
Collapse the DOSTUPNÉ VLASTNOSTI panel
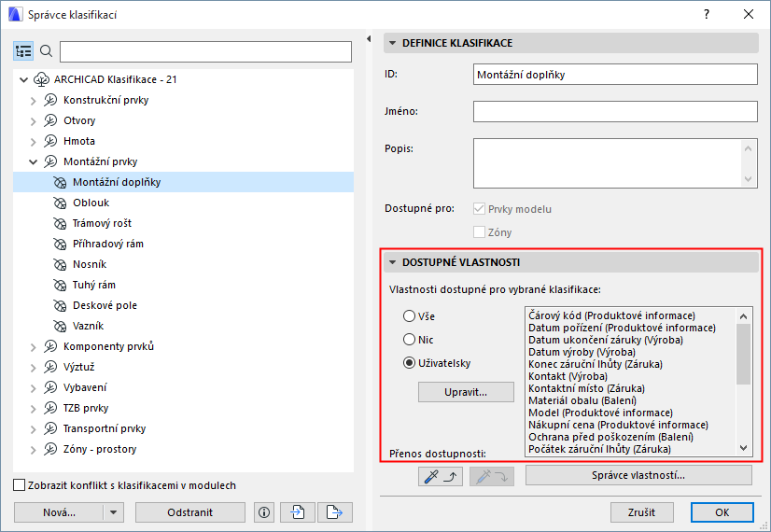pos(392,262)
